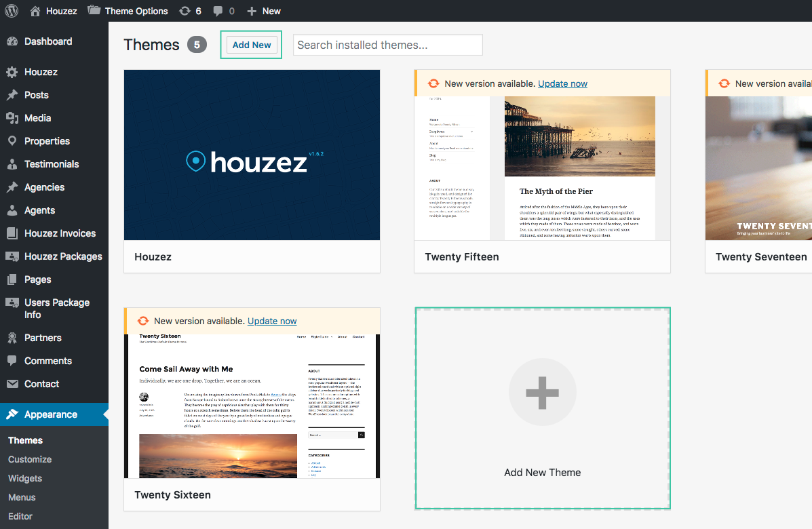812x529 pixels.
Task: Open the Twenty Seventeen theme screenshot
Action: click(758, 168)
